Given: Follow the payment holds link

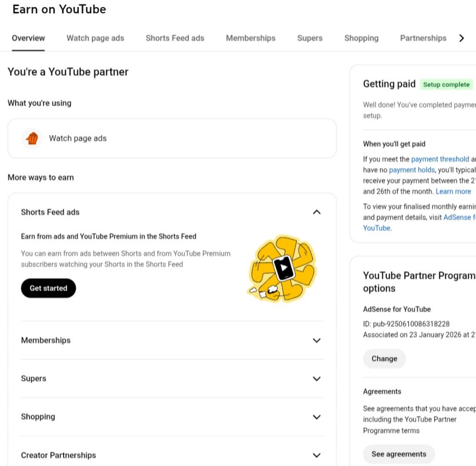Looking at the screenshot, I should (x=411, y=170).
